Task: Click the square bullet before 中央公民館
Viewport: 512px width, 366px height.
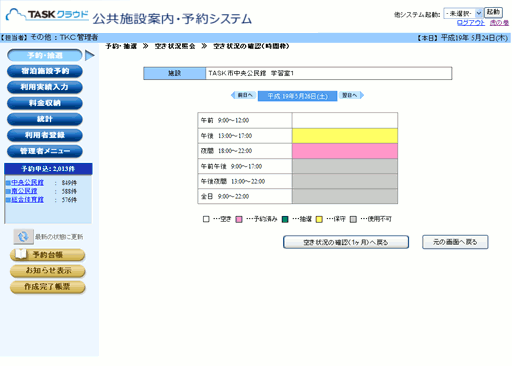Action: click(8, 183)
